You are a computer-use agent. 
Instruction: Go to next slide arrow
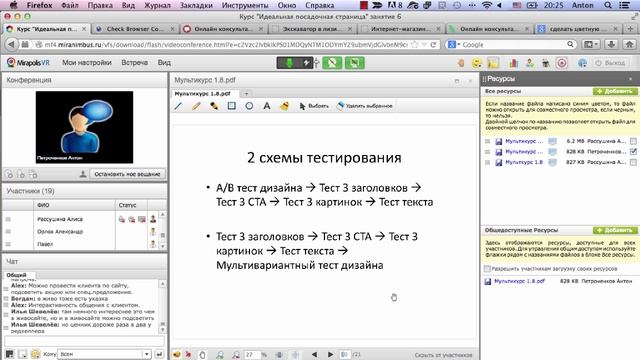coord(331,354)
